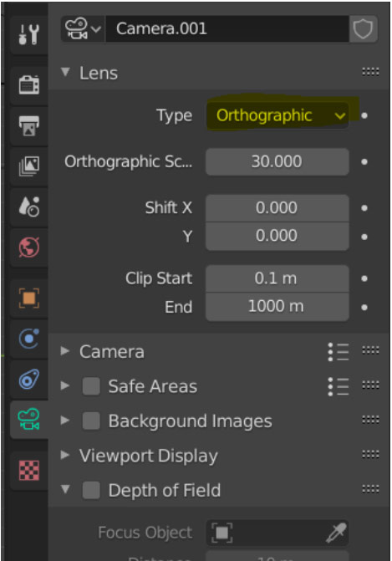Open the Object Constraints tab

pyautogui.click(x=29, y=379)
